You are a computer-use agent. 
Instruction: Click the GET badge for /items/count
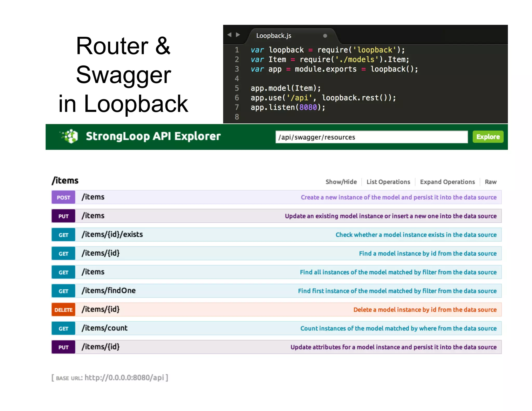(x=63, y=328)
